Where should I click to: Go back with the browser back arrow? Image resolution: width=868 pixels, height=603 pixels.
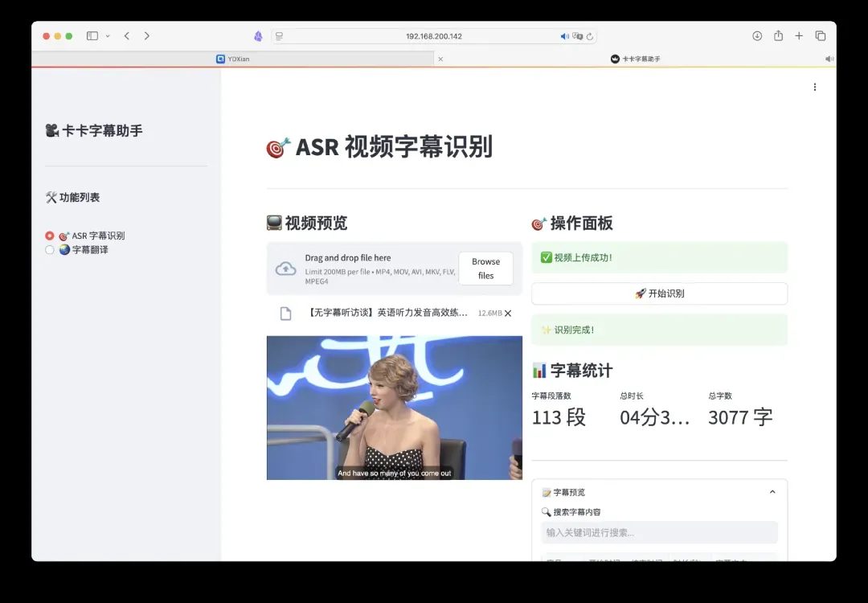127,36
